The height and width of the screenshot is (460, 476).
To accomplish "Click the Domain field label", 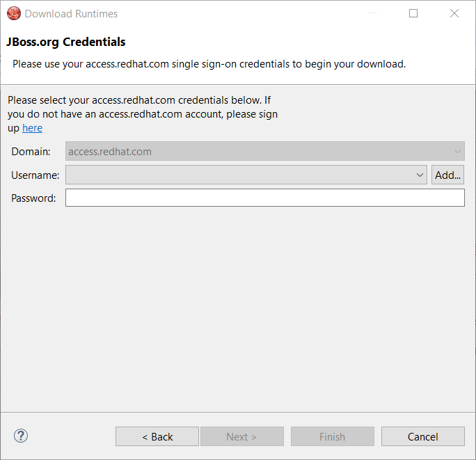I will coord(31,152).
